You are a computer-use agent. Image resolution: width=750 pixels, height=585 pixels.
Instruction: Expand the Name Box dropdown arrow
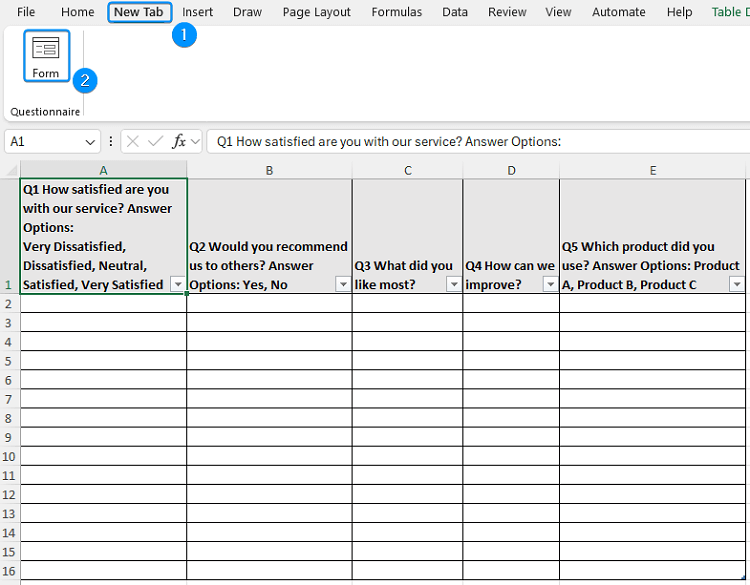tap(90, 142)
